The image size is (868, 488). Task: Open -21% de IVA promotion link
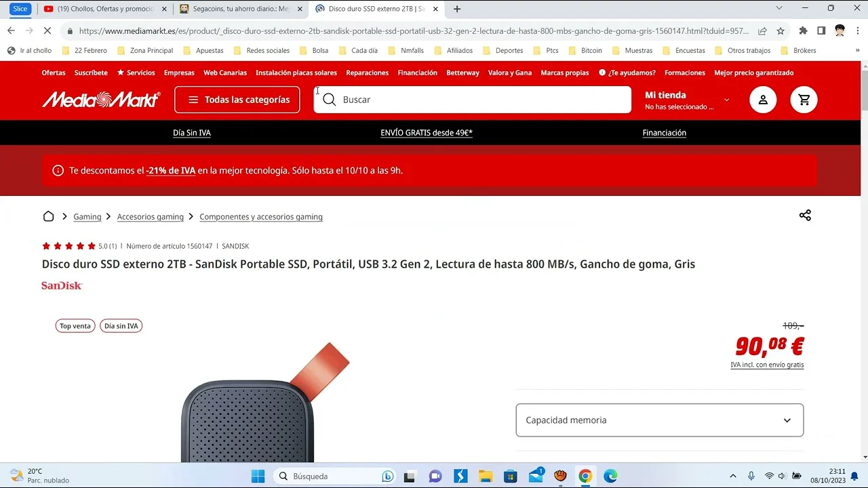tap(171, 171)
